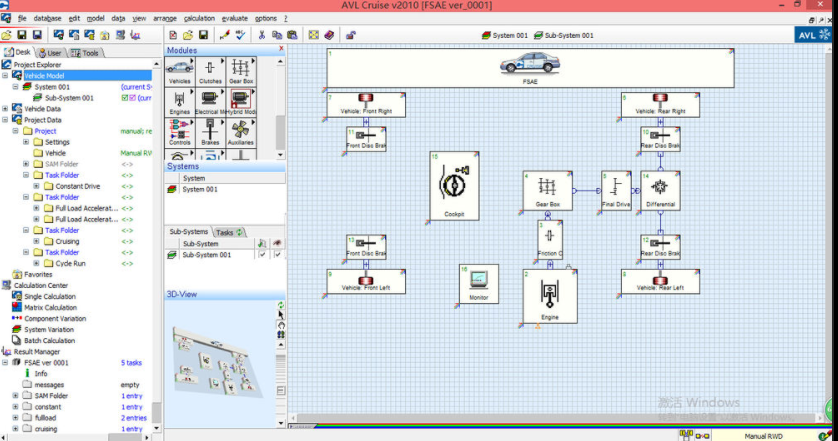Open the evaluate menu

[235, 18]
